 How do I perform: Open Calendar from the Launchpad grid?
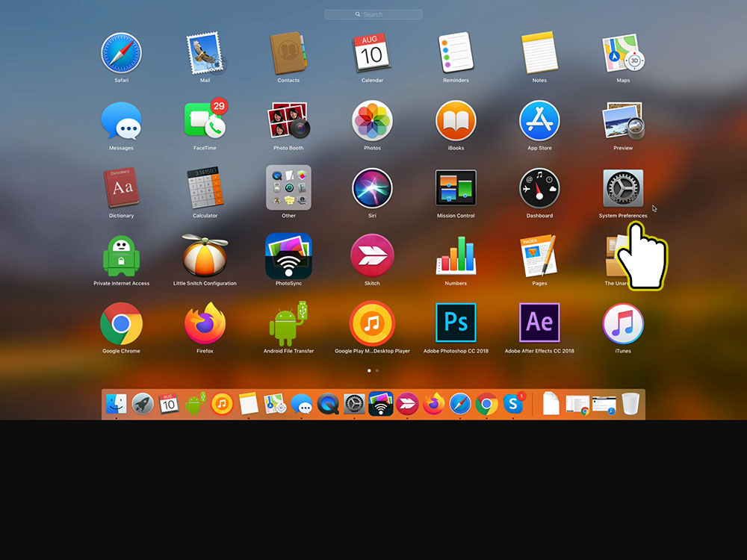tap(371, 53)
